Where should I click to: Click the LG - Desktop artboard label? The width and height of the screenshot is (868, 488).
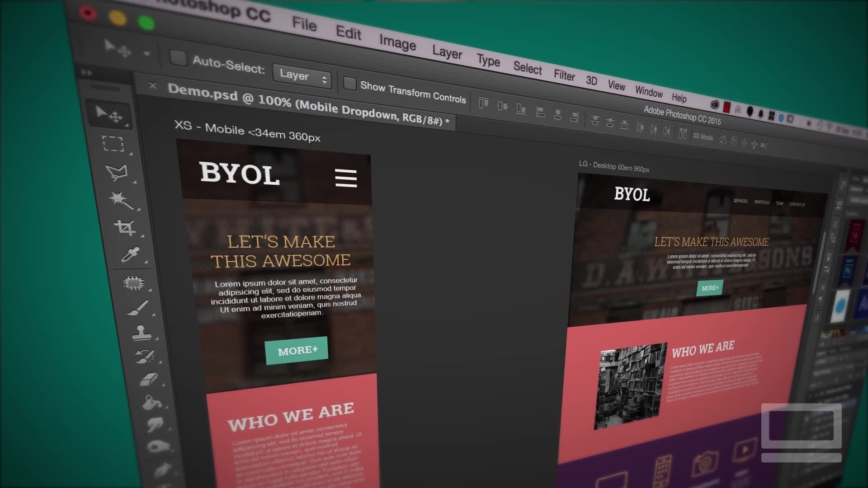click(614, 166)
